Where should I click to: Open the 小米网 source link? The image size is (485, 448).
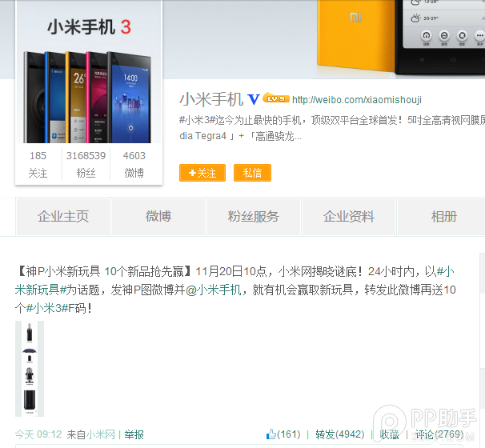point(101,434)
